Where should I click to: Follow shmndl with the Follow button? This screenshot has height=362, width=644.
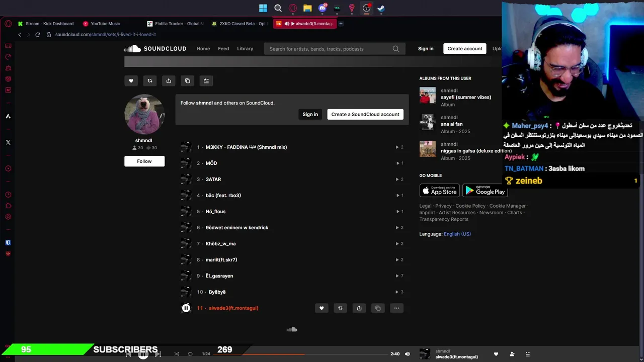pyautogui.click(x=144, y=161)
